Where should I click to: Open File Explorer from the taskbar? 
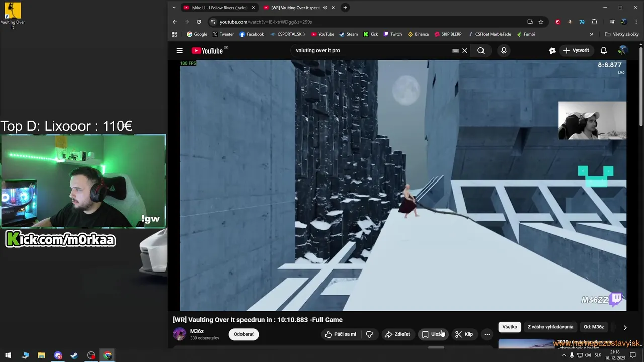pos(41,355)
